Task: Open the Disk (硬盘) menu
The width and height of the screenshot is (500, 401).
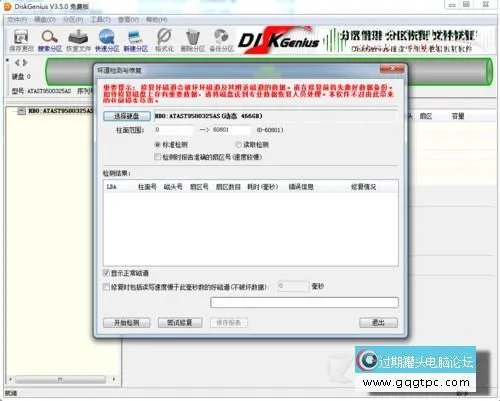Action: (45, 20)
